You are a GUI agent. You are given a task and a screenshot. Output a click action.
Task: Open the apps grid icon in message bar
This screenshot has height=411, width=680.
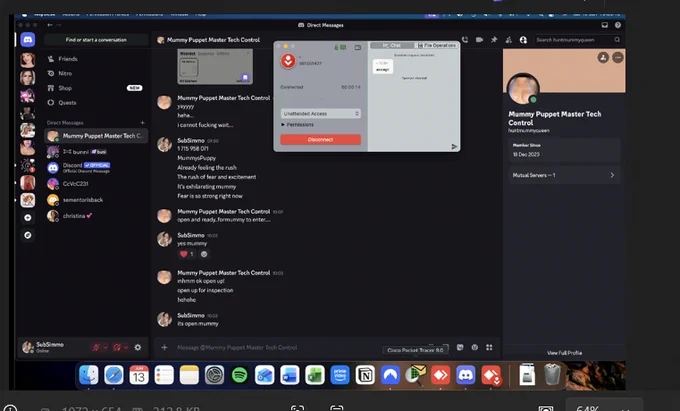[x=489, y=347]
